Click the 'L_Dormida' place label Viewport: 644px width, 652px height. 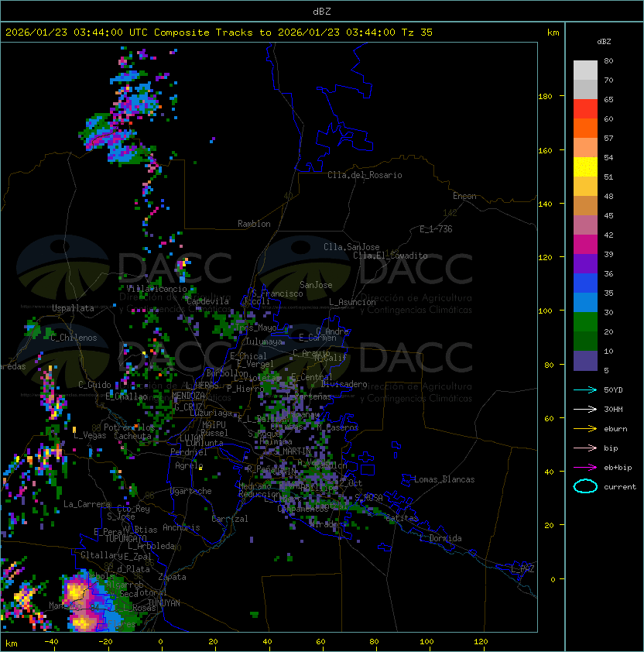coord(440,538)
